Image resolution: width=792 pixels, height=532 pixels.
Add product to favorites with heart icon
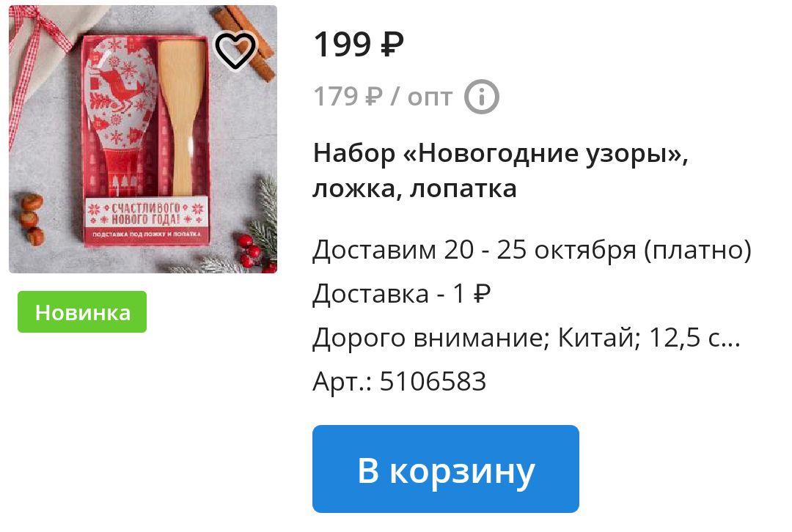235,51
